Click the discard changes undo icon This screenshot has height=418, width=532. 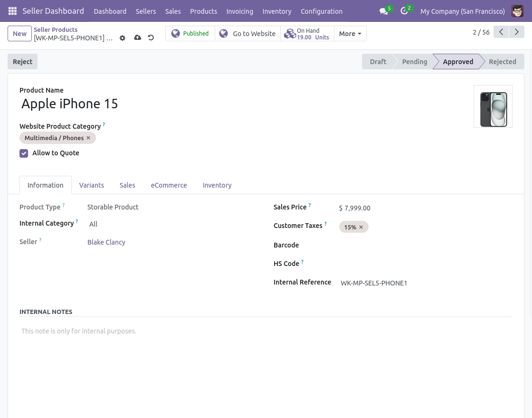(x=151, y=38)
